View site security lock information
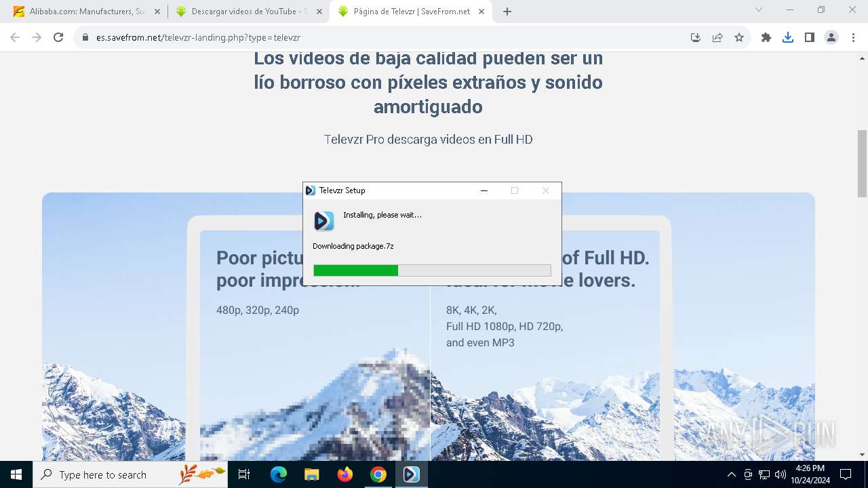The image size is (868, 488). coord(85,37)
